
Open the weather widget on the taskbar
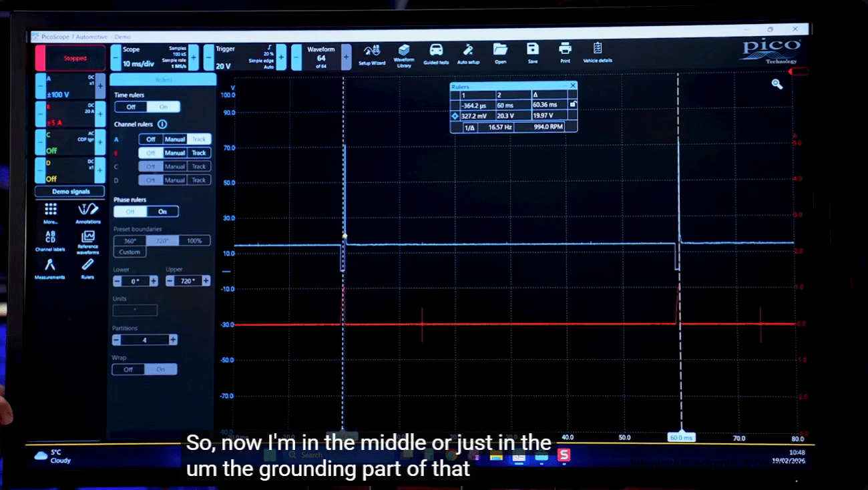click(x=51, y=456)
